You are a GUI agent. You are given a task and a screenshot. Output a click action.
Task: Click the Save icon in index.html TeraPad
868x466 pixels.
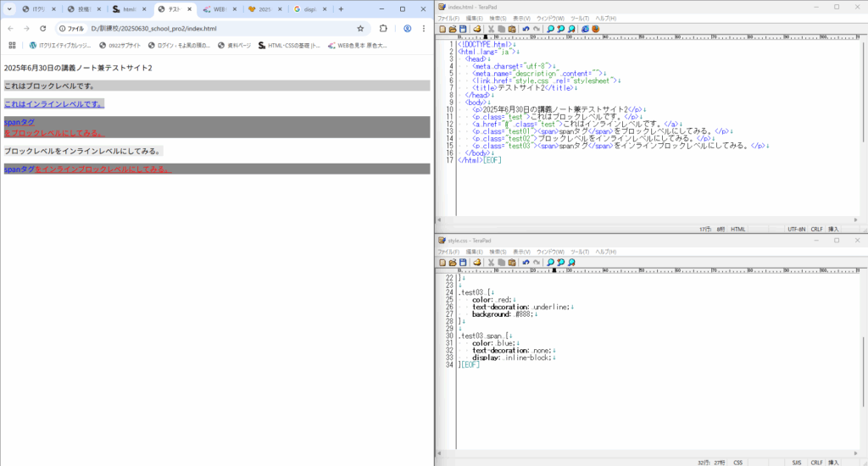tap(463, 29)
